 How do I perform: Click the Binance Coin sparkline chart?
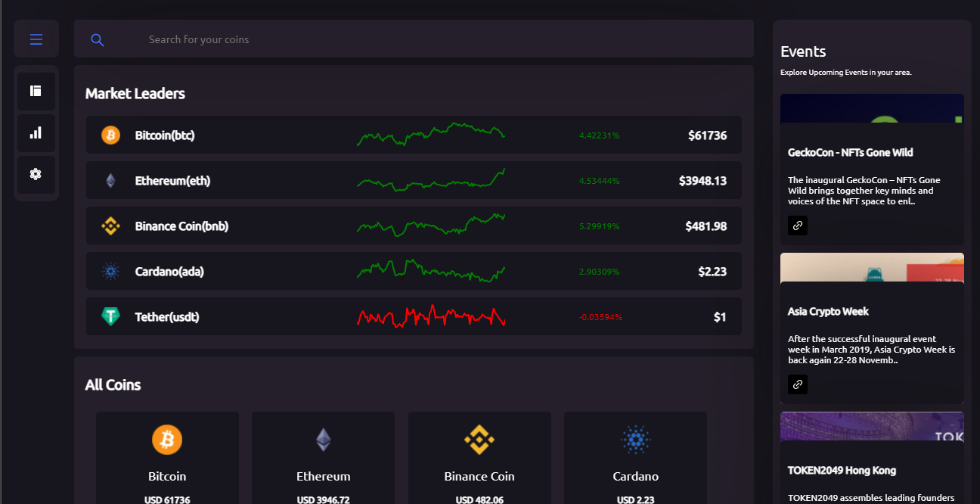coord(431,225)
